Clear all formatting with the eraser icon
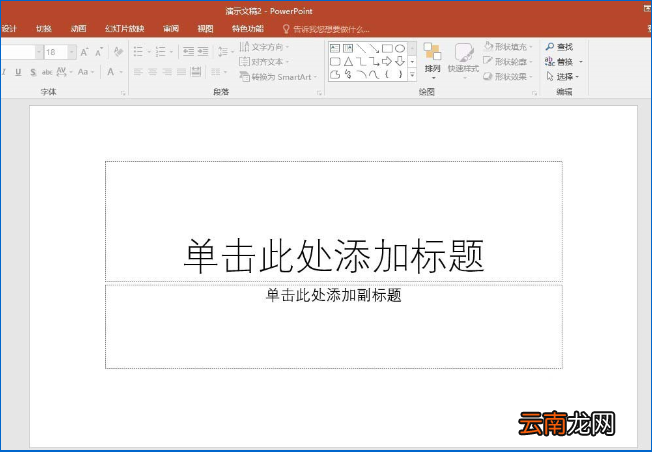 tap(118, 52)
